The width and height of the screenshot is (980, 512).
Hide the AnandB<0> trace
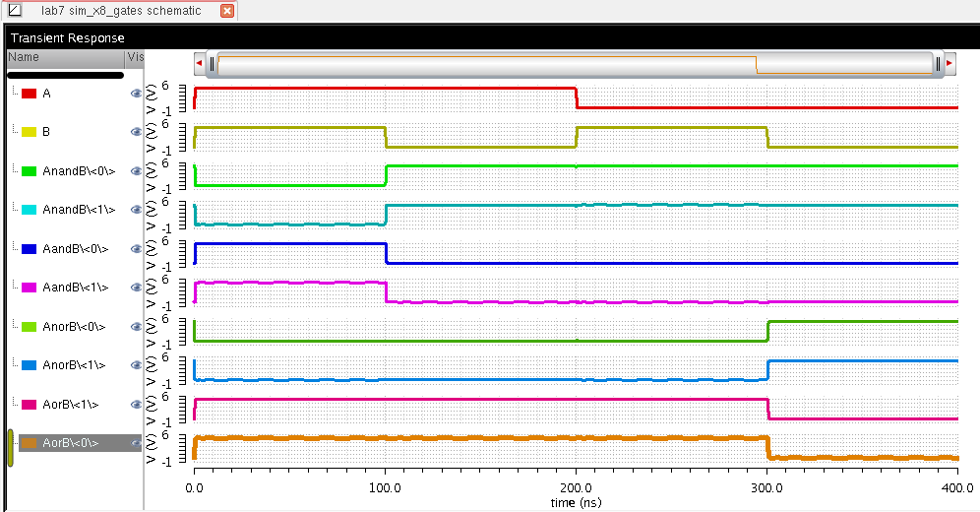pyautogui.click(x=136, y=170)
